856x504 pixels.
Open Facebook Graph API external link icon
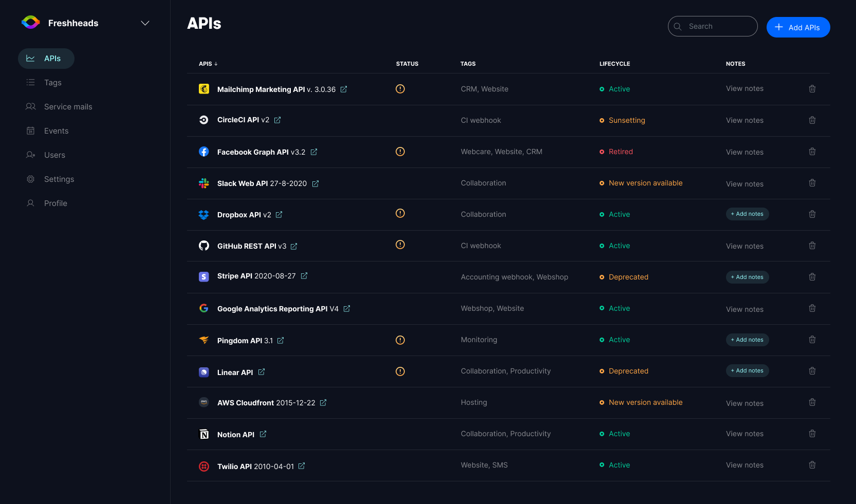click(314, 152)
